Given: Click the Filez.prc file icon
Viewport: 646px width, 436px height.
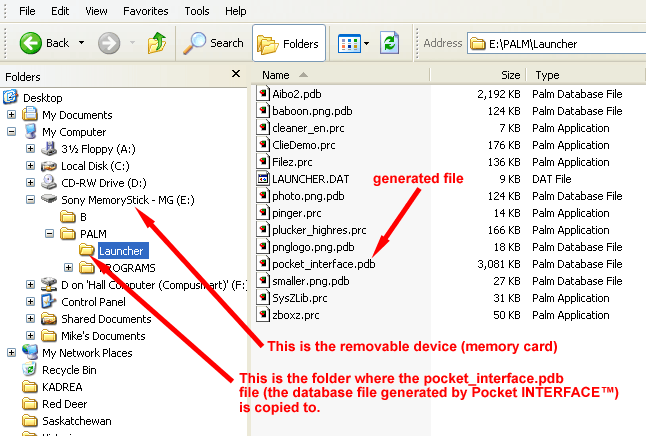Looking at the screenshot, I should point(262,161).
